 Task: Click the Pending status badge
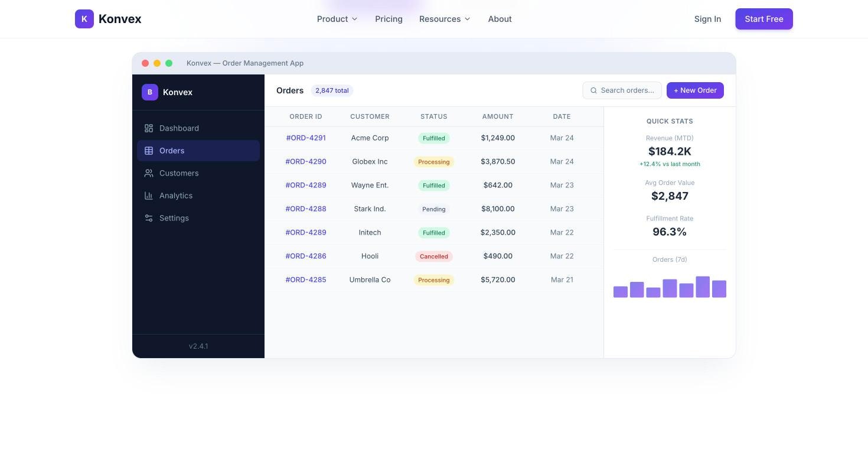click(x=434, y=209)
